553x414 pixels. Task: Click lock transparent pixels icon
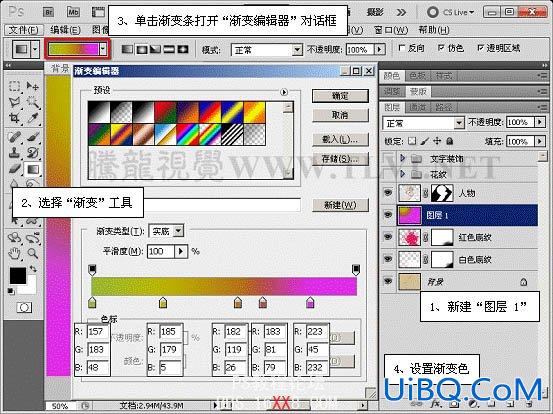click(412, 141)
